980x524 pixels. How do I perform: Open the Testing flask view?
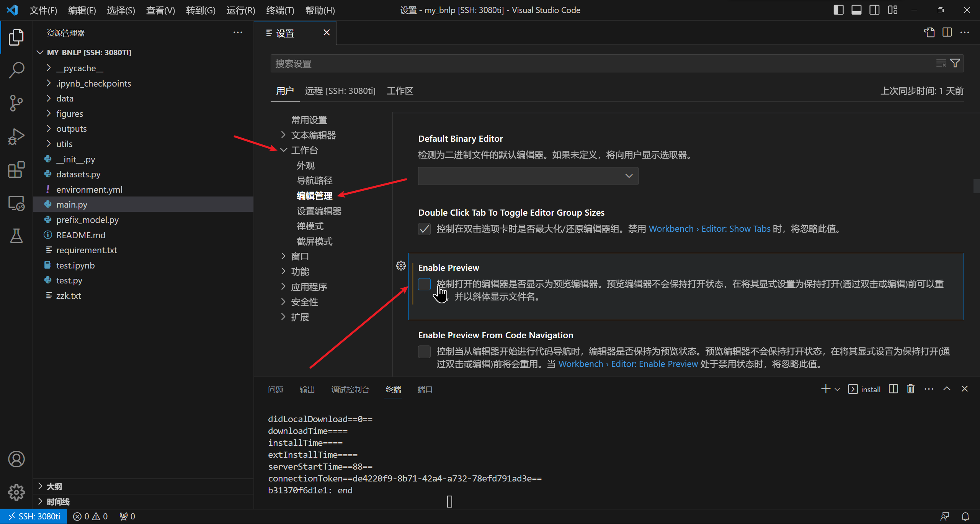click(16, 236)
